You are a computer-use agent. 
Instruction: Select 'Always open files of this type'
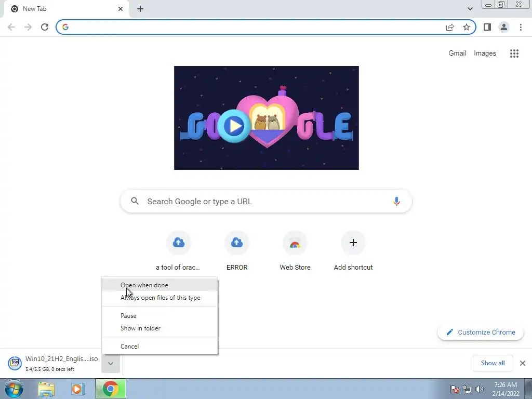click(160, 298)
